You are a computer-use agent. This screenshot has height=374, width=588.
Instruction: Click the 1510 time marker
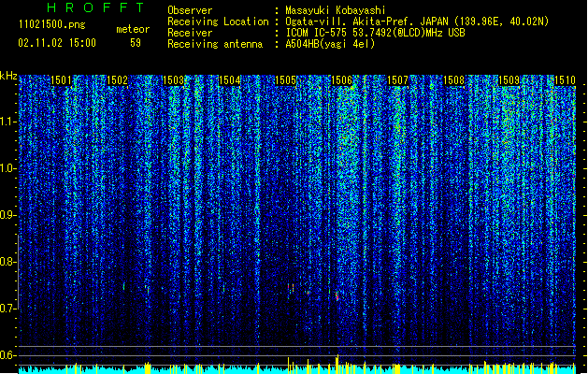(565, 80)
